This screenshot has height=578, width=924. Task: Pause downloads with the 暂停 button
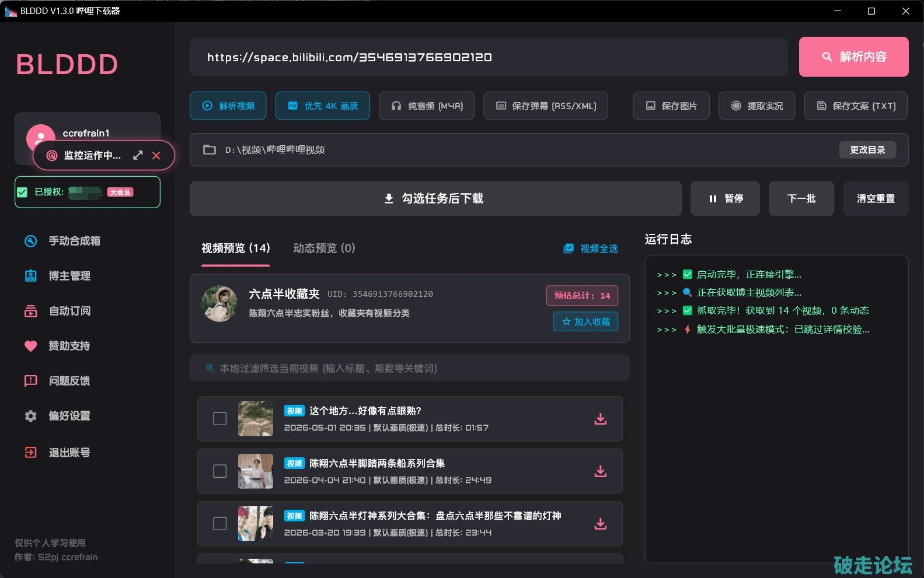point(725,198)
